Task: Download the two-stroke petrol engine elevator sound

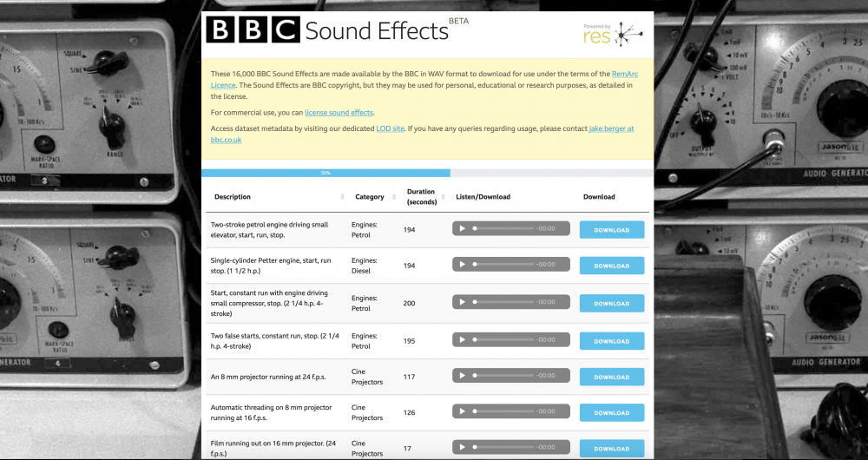Action: pos(612,230)
